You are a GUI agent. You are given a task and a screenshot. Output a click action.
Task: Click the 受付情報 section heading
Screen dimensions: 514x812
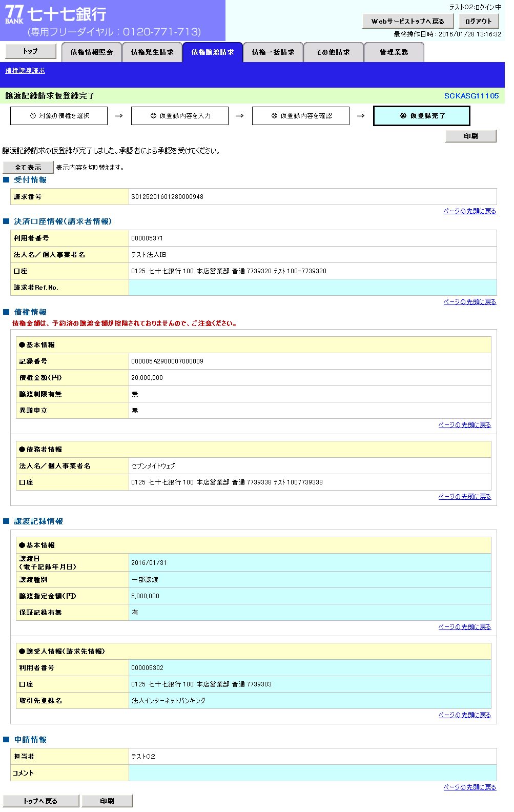click(30, 180)
